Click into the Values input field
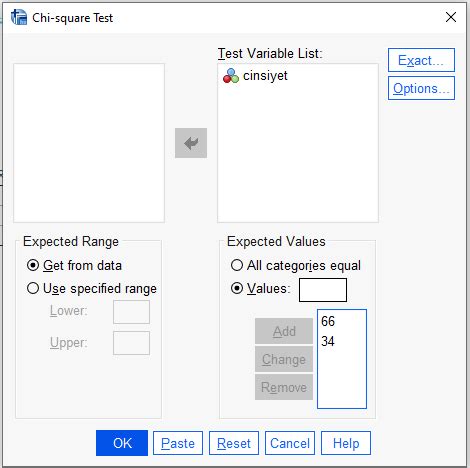This screenshot has width=470, height=468. click(323, 290)
